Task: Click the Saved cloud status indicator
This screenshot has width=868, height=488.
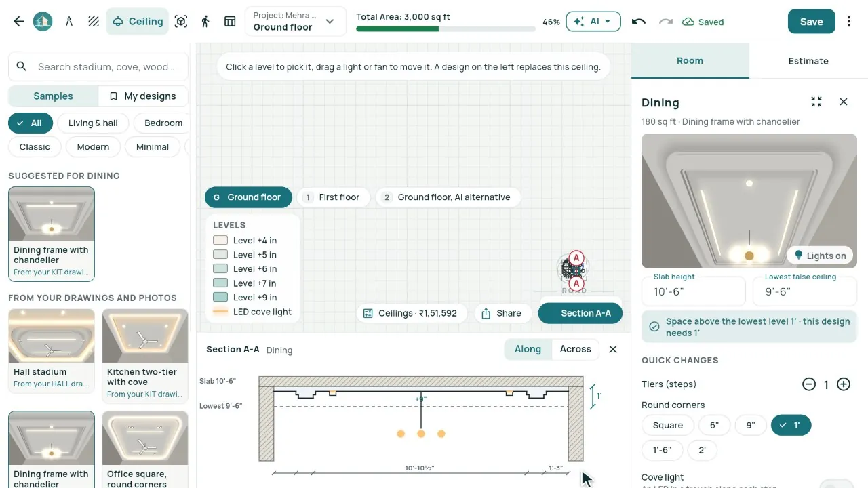Action: (703, 22)
